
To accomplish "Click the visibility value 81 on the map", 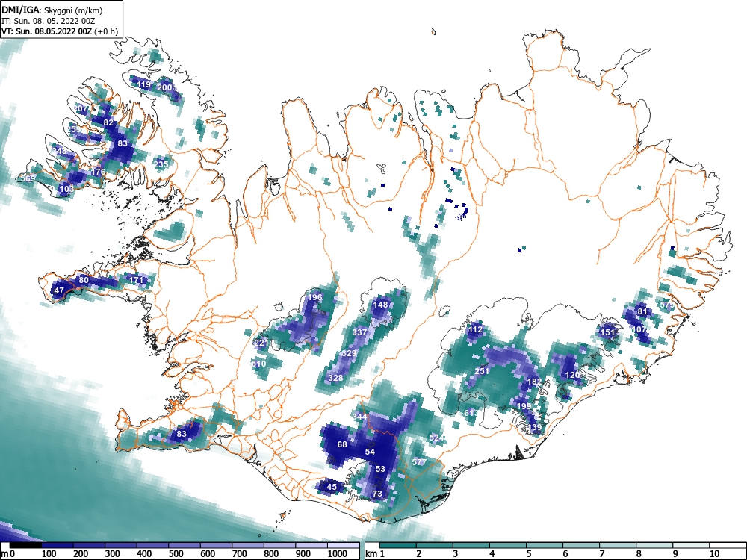I will click(642, 312).
